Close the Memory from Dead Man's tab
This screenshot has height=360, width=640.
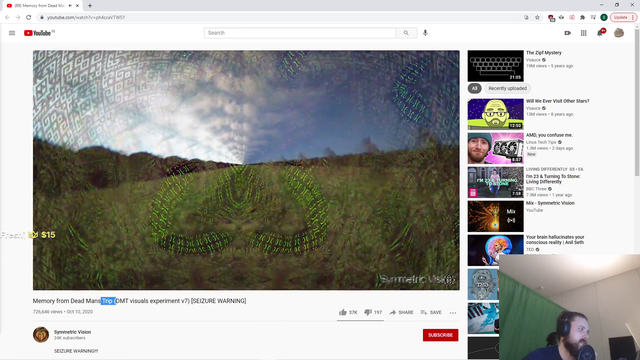tap(77, 6)
